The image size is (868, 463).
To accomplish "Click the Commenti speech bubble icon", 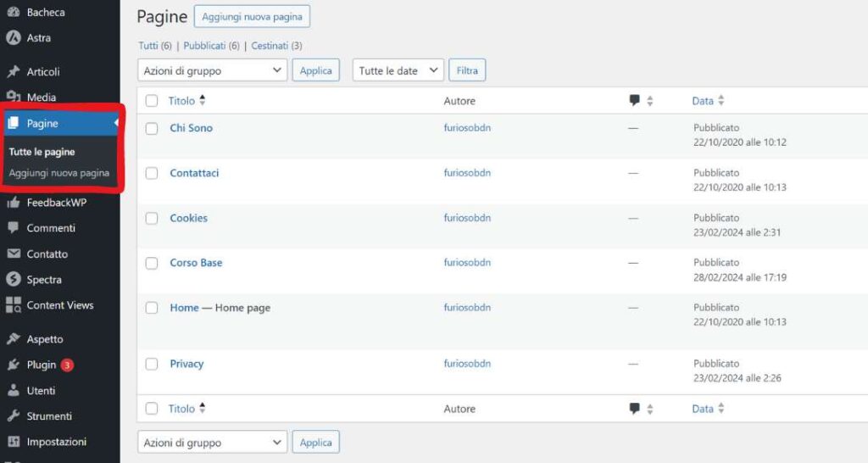I will coord(14,227).
